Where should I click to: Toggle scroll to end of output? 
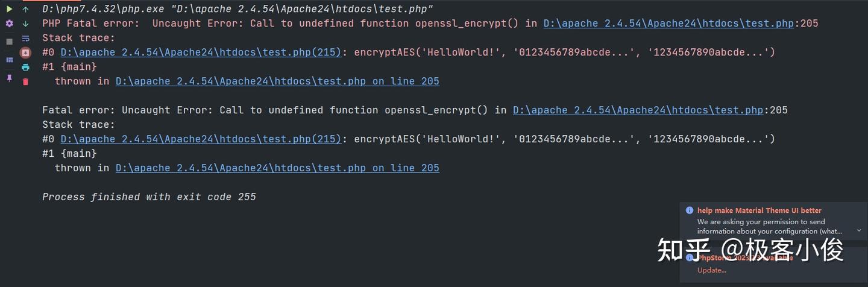click(x=25, y=52)
